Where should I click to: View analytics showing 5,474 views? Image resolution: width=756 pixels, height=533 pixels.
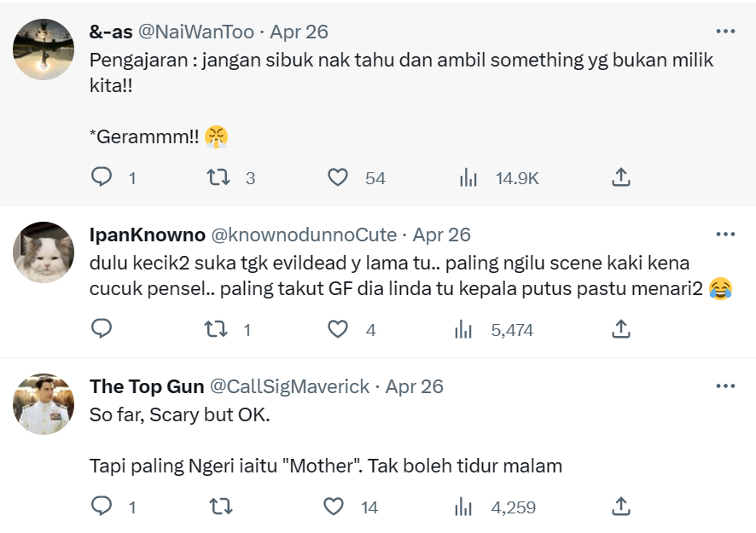click(x=464, y=329)
